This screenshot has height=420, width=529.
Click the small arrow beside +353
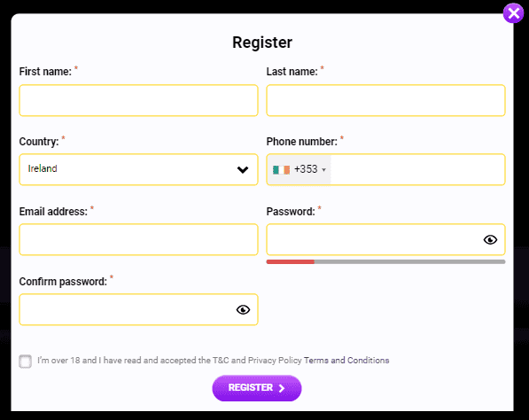point(324,170)
